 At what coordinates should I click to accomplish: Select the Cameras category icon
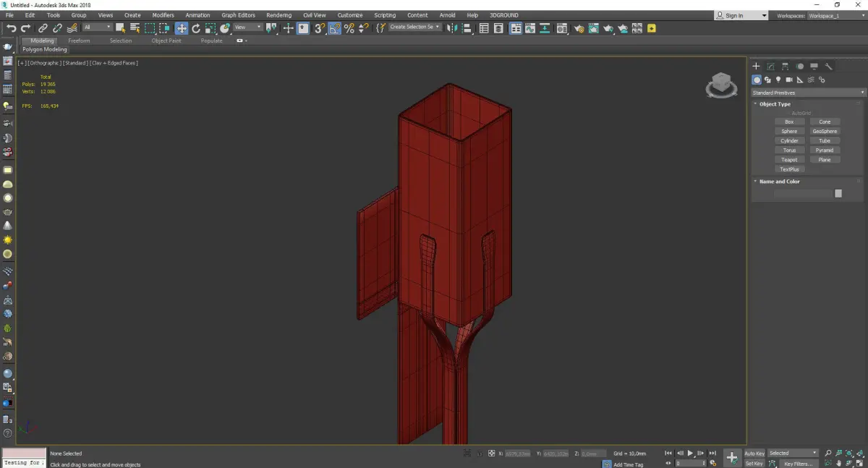789,80
